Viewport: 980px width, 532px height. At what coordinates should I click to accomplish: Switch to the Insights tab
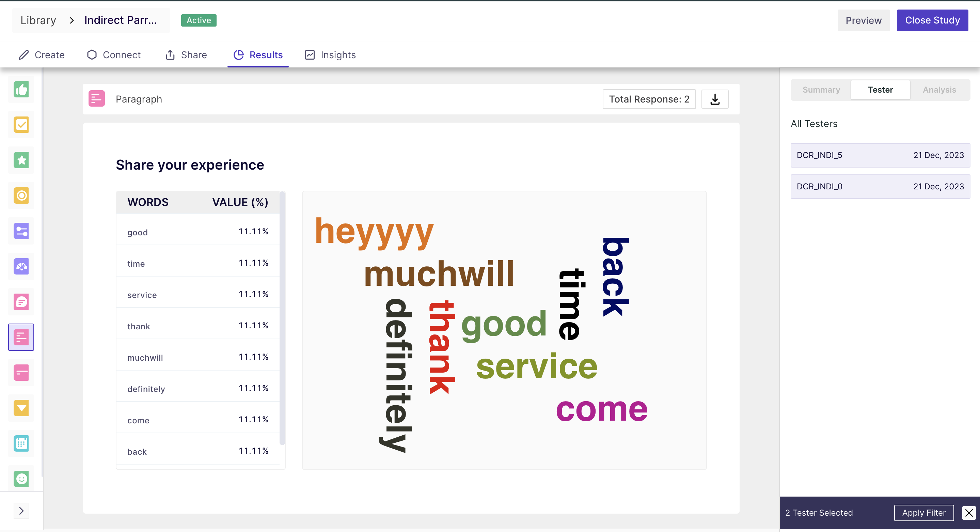coord(330,55)
